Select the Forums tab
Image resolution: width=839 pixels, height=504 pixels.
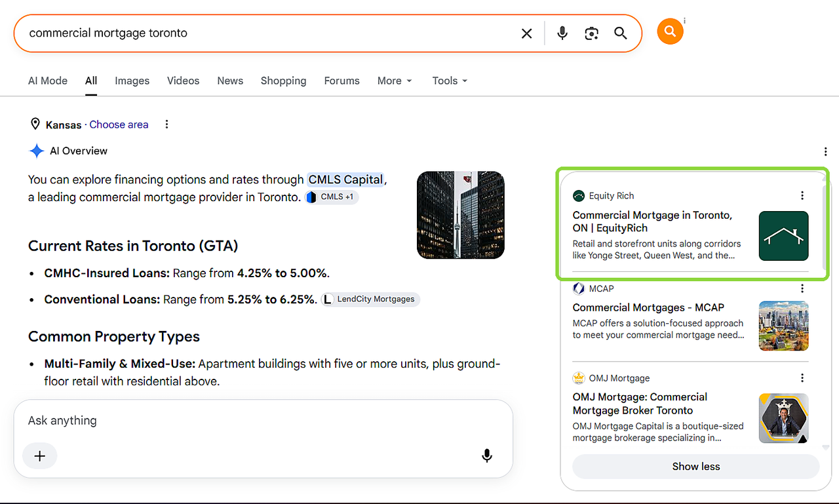pos(341,81)
